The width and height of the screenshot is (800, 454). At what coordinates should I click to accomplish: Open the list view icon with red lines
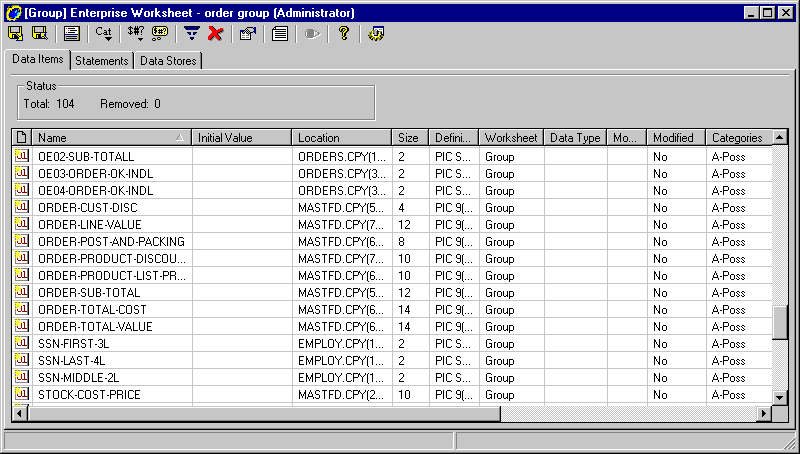pyautogui.click(x=71, y=34)
